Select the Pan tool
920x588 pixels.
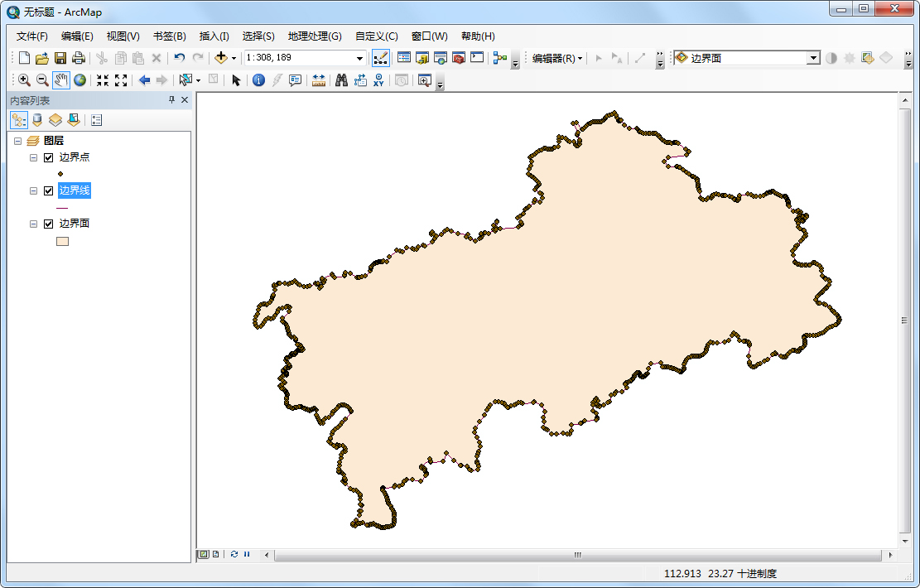[x=60, y=80]
